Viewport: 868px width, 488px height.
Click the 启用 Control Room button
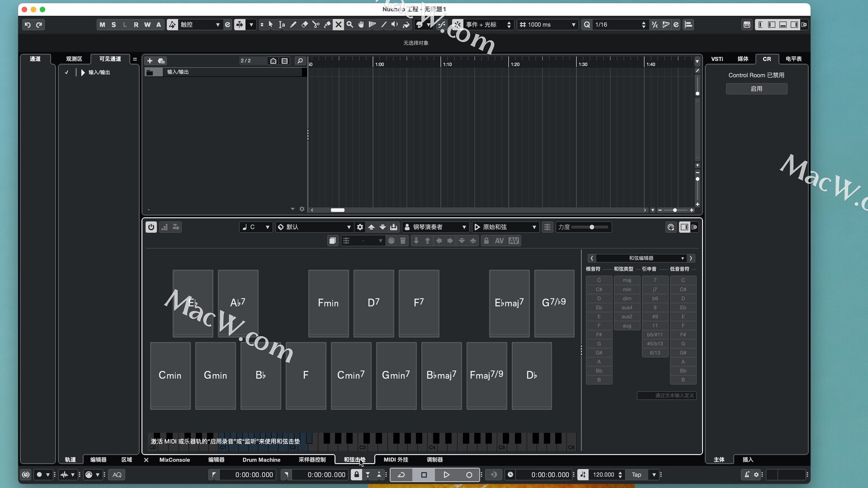click(756, 89)
